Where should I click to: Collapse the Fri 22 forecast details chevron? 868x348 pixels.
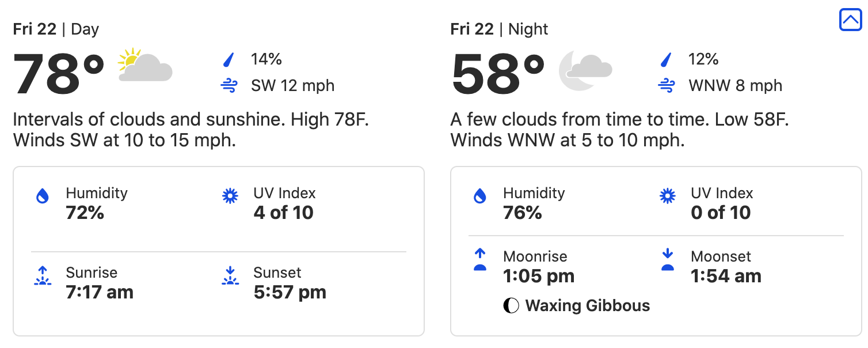[850, 20]
